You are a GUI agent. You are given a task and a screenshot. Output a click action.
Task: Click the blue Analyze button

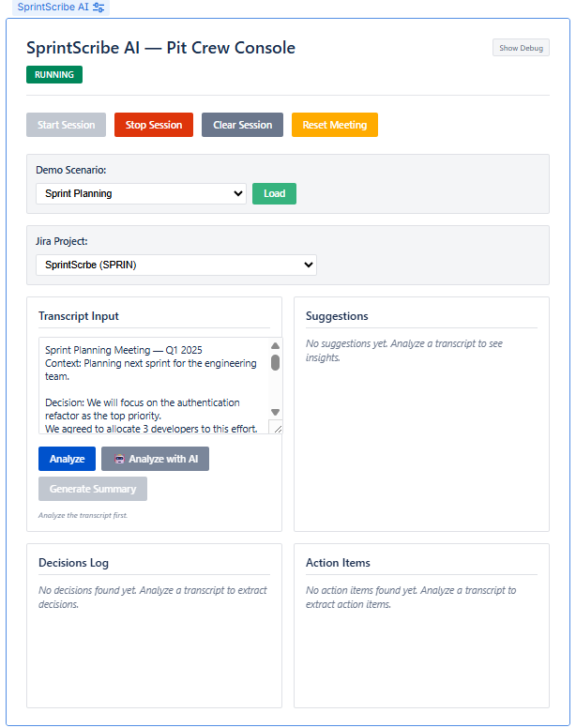(x=67, y=459)
